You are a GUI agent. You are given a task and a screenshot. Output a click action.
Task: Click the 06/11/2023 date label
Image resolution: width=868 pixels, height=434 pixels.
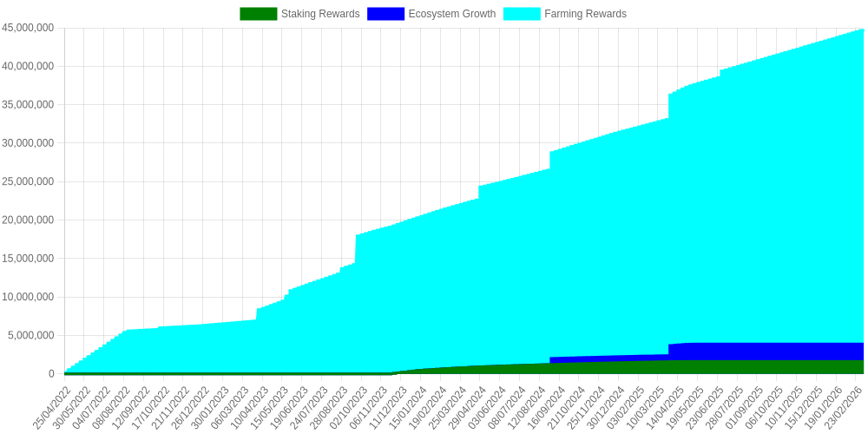pyautogui.click(x=367, y=409)
